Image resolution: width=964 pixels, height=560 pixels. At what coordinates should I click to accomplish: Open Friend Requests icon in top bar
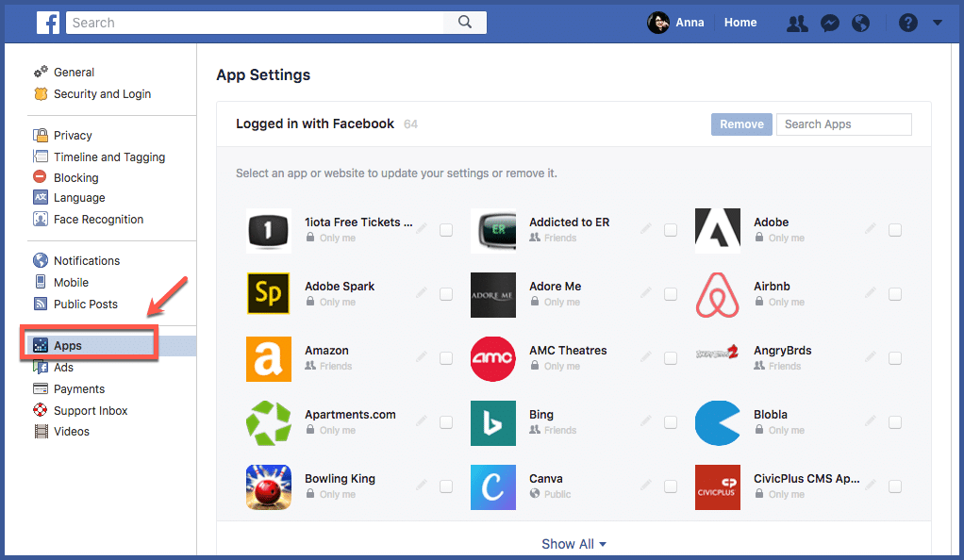[x=797, y=24]
